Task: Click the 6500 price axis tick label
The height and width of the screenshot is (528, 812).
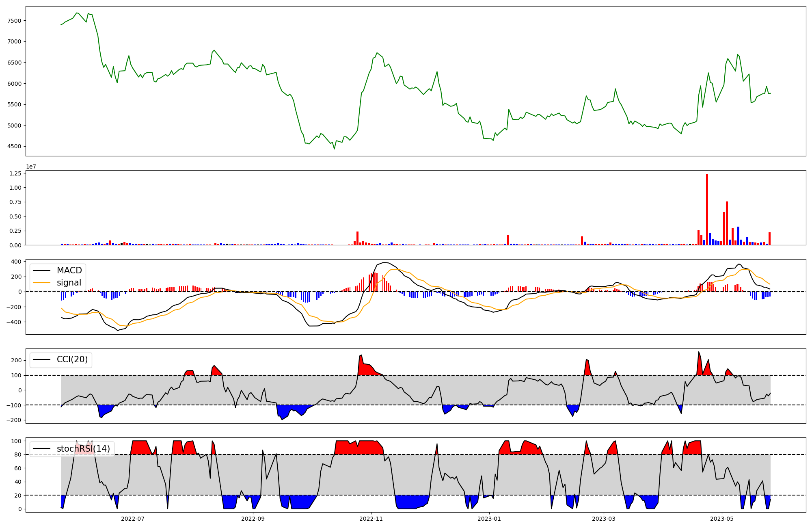Action: coord(14,63)
